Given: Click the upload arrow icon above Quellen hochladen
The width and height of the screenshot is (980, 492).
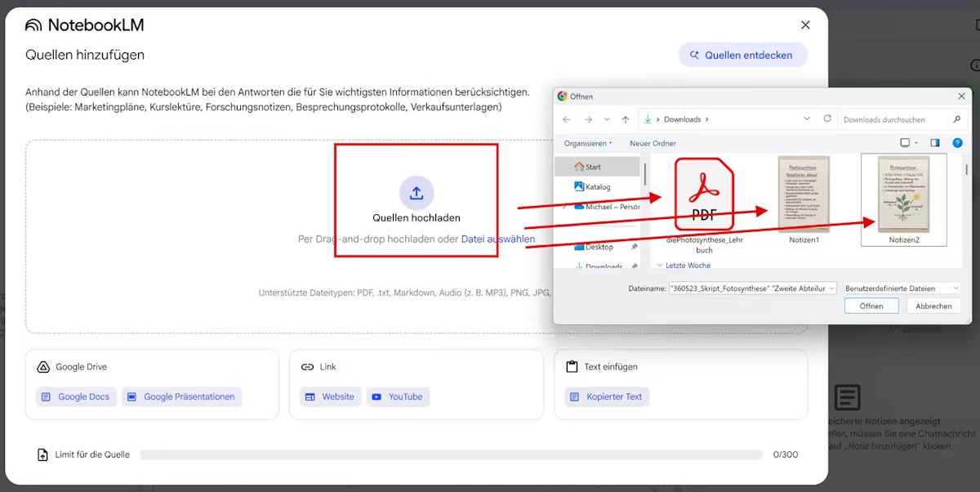Looking at the screenshot, I should (x=416, y=193).
